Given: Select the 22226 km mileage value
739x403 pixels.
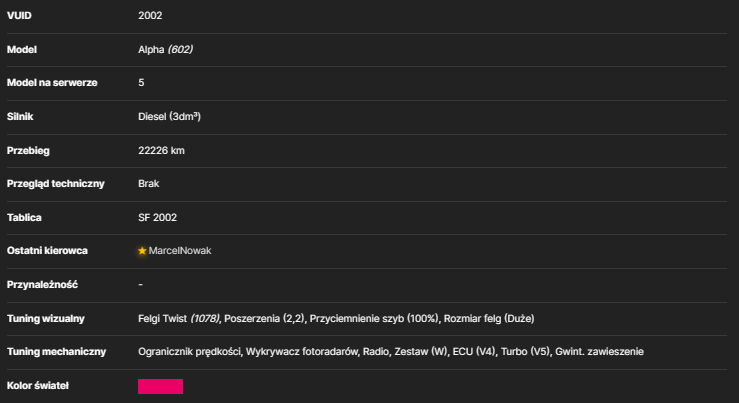Looking at the screenshot, I should pos(161,150).
